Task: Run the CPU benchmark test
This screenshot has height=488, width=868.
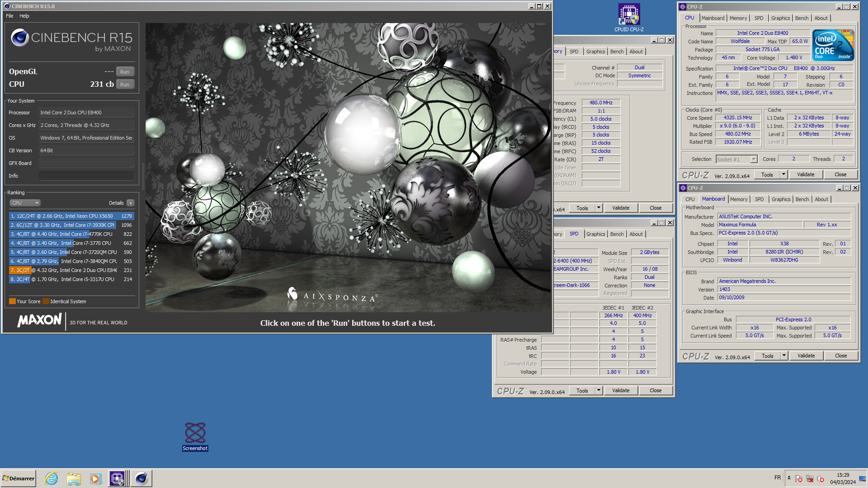Action: (125, 84)
